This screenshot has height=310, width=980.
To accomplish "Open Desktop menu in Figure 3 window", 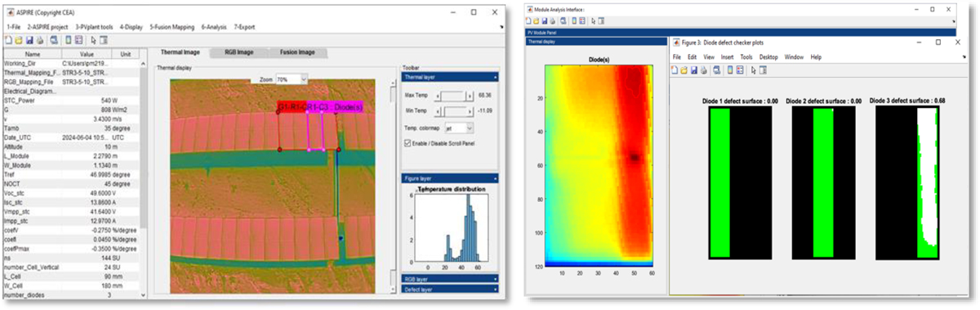I will (768, 57).
